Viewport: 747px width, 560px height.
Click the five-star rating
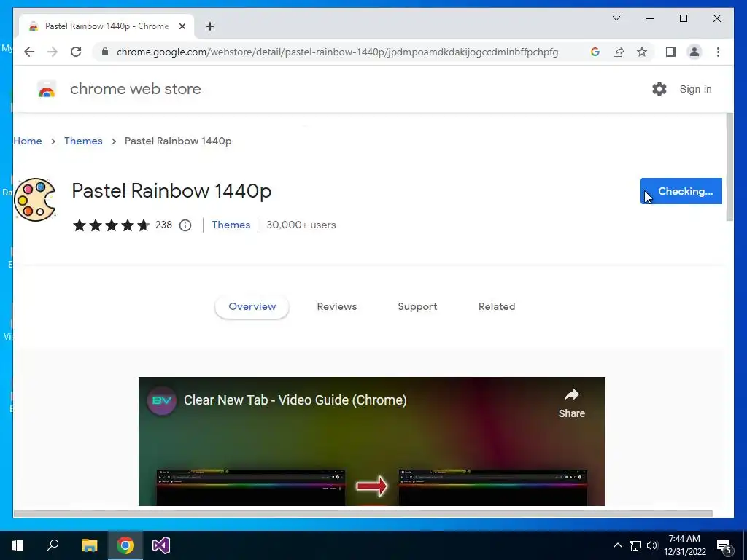coord(111,225)
